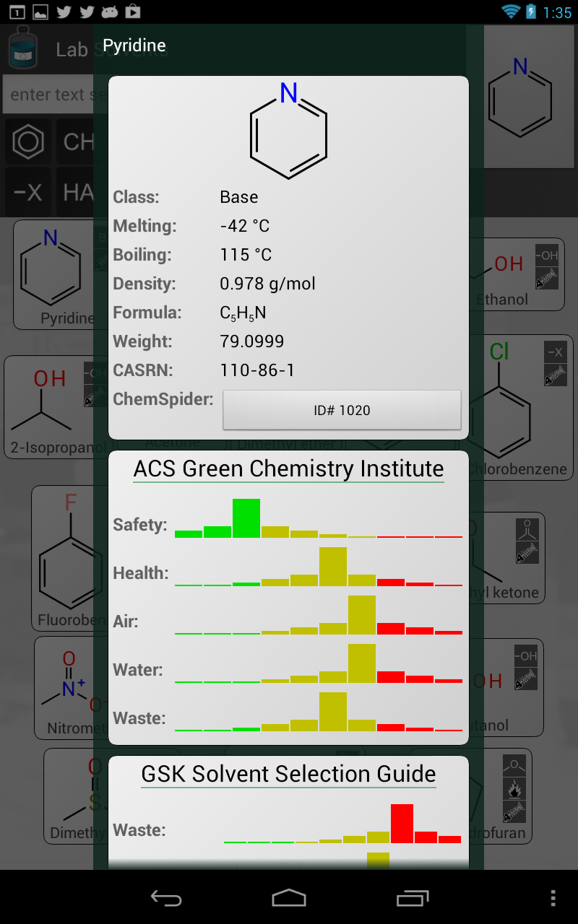Image resolution: width=578 pixels, height=924 pixels.
Task: Click the tallest green Safety bar
Action: (x=246, y=518)
